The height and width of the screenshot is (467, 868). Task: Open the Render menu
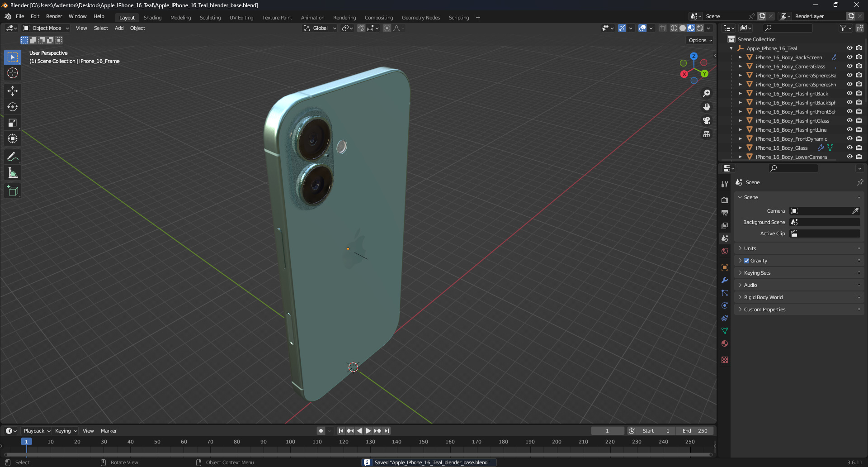54,16
